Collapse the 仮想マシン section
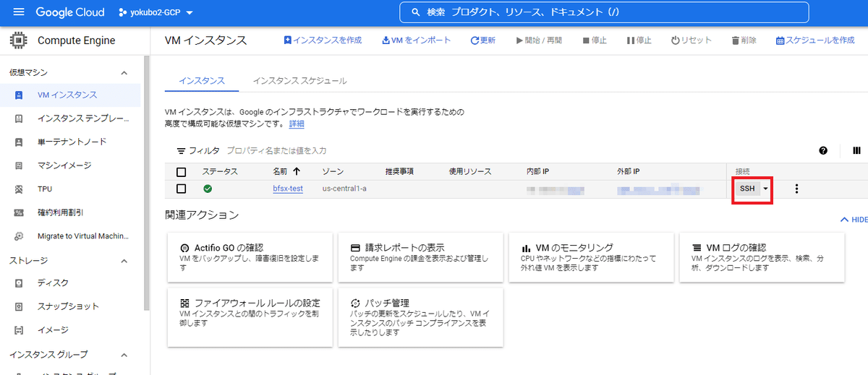Screen dimensions: 868x375 tap(124, 73)
